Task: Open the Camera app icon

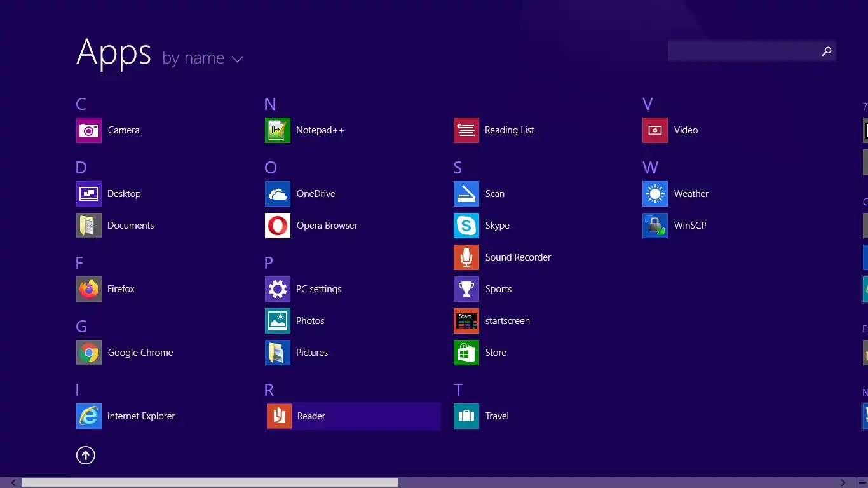Action: pyautogui.click(x=89, y=130)
